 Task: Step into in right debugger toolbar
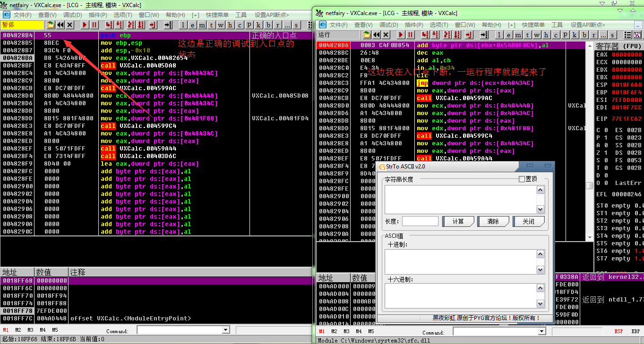tap(425, 35)
